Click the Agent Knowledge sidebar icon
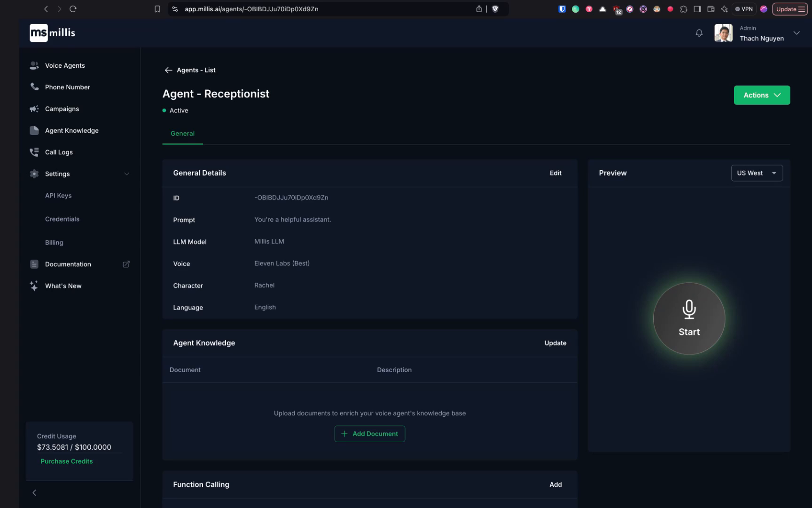Image resolution: width=812 pixels, height=508 pixels. tap(34, 130)
